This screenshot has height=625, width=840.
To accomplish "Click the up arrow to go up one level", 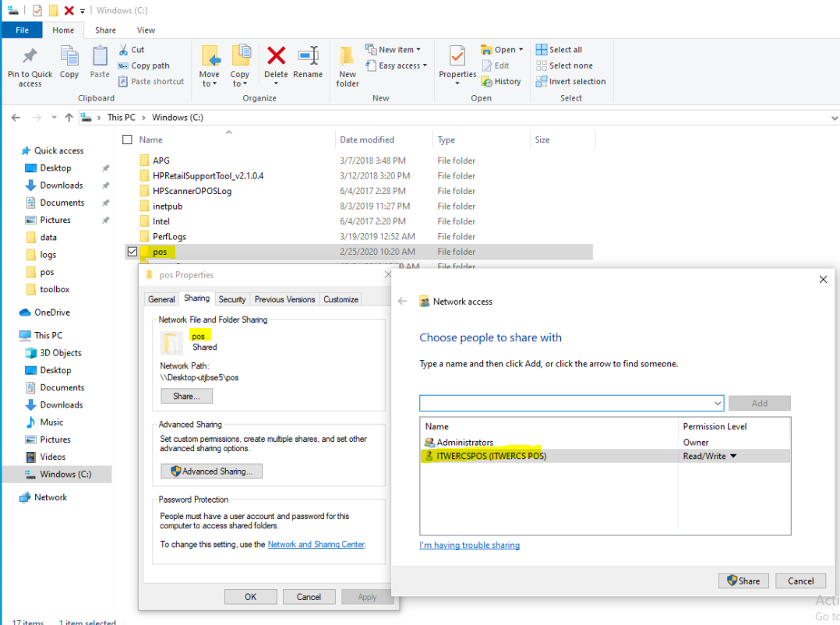I will point(69,117).
